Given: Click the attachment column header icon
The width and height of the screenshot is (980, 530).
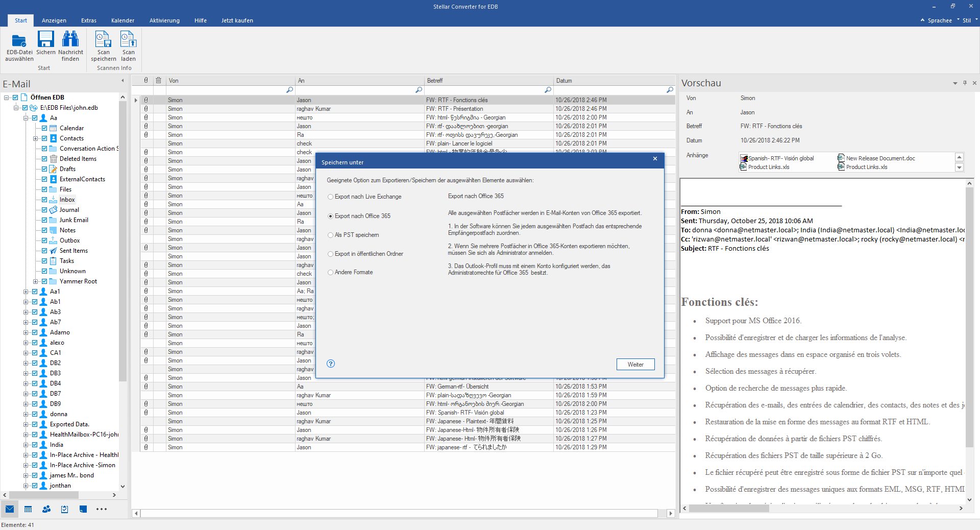Looking at the screenshot, I should (x=146, y=80).
